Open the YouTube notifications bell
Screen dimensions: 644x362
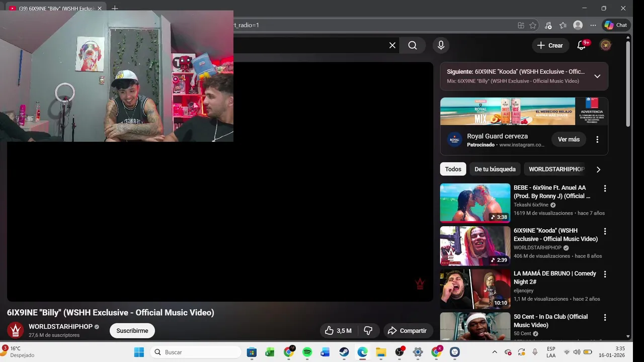582,45
